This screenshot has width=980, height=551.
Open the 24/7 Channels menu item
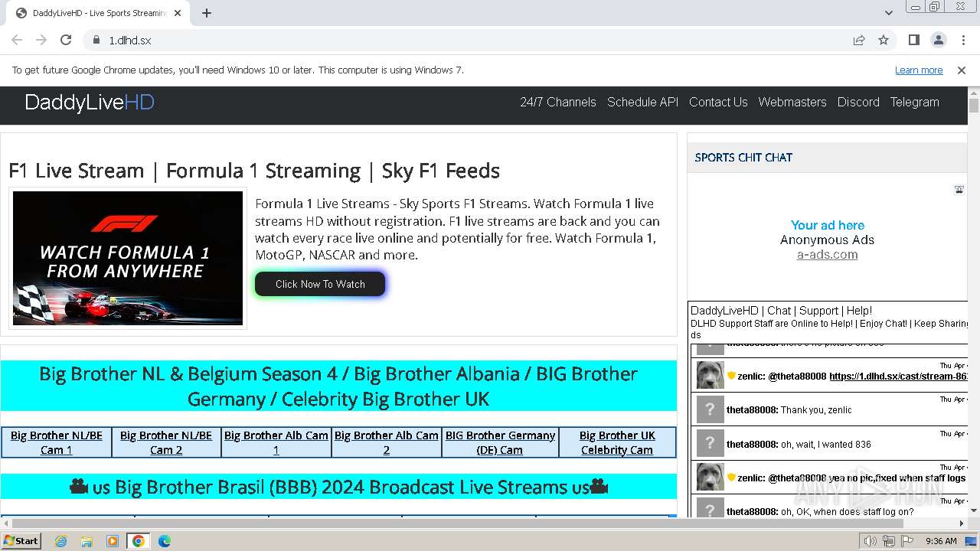pyautogui.click(x=558, y=102)
